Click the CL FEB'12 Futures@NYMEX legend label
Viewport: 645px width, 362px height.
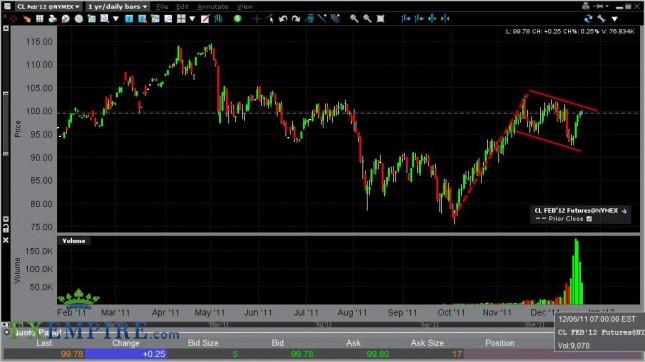coord(576,211)
